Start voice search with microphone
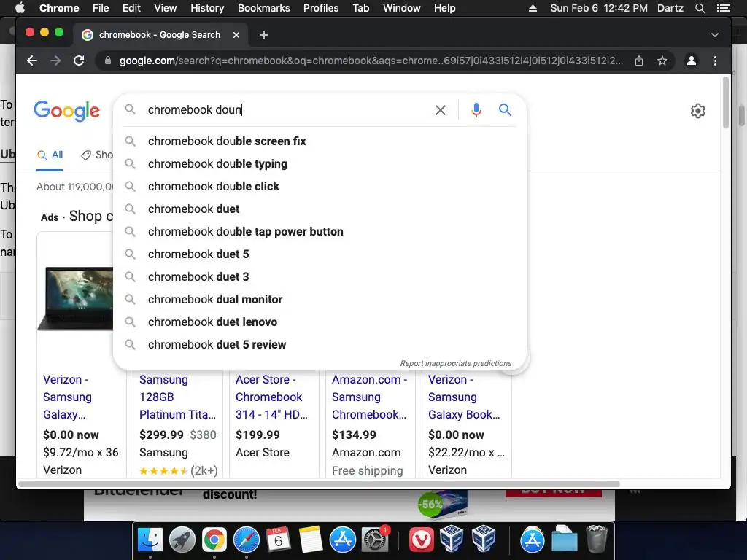 (476, 110)
